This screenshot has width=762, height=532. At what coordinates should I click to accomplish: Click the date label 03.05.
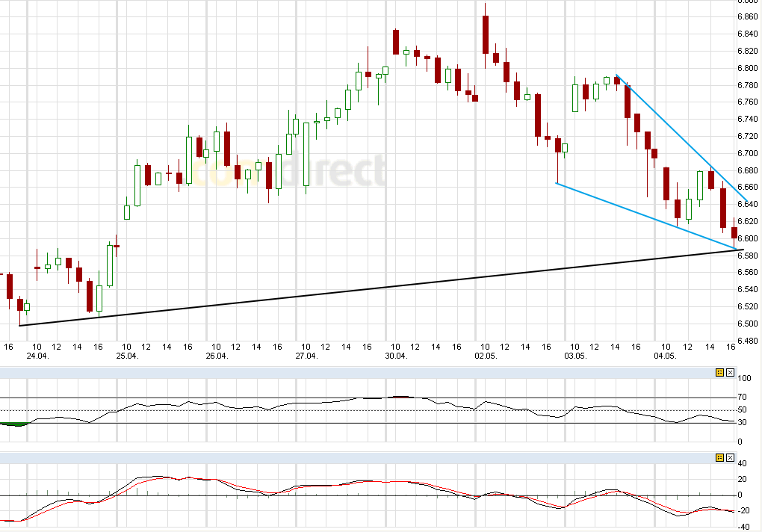[x=575, y=356]
